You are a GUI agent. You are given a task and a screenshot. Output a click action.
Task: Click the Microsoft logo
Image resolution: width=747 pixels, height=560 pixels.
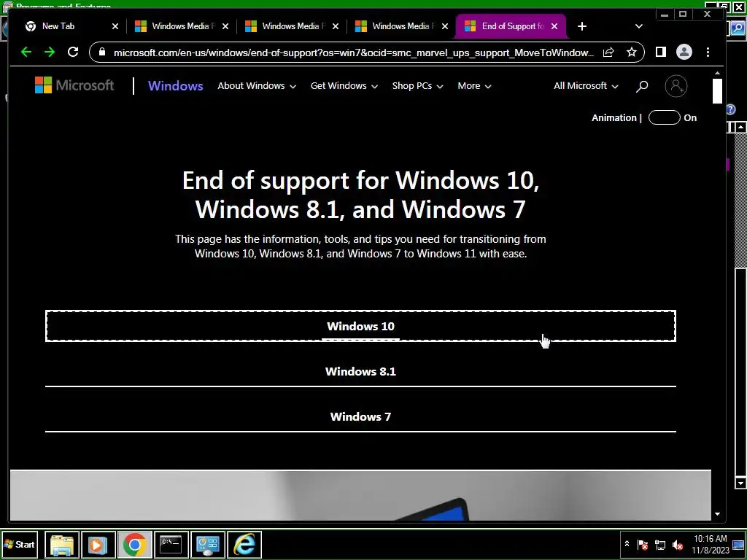(x=74, y=85)
